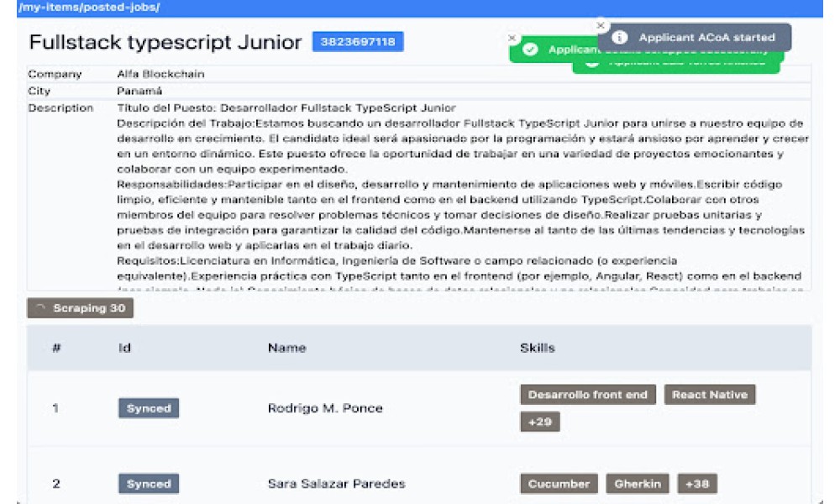
Task: Close the 'Applicant ACoA started' toast
Action: 600,26
